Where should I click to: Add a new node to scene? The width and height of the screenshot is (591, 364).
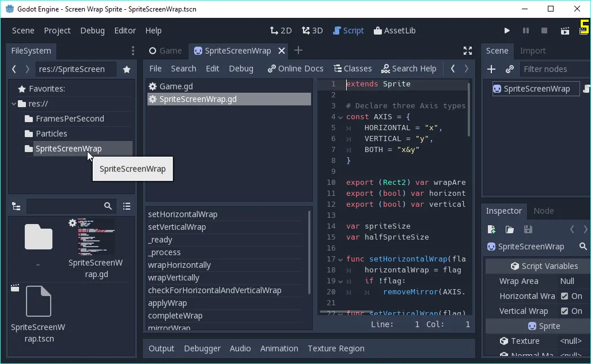click(491, 69)
